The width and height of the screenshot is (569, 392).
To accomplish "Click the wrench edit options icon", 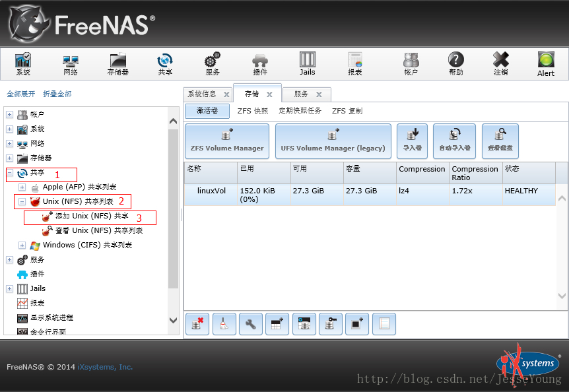I will (251, 324).
